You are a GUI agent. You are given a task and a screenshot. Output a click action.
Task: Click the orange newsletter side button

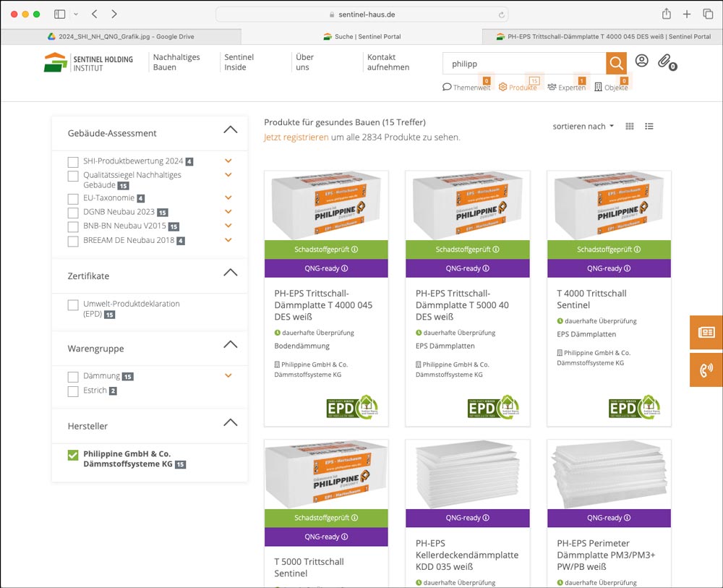pyautogui.click(x=706, y=333)
